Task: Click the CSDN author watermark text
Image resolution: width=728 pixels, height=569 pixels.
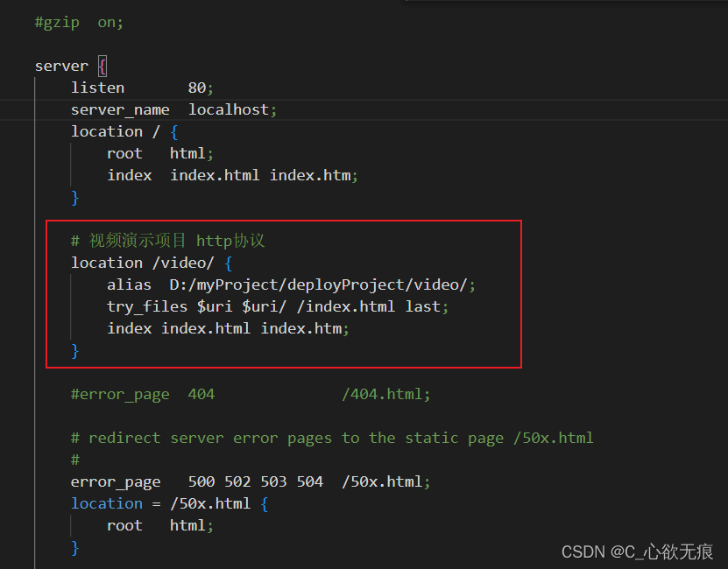Action: tap(637, 551)
